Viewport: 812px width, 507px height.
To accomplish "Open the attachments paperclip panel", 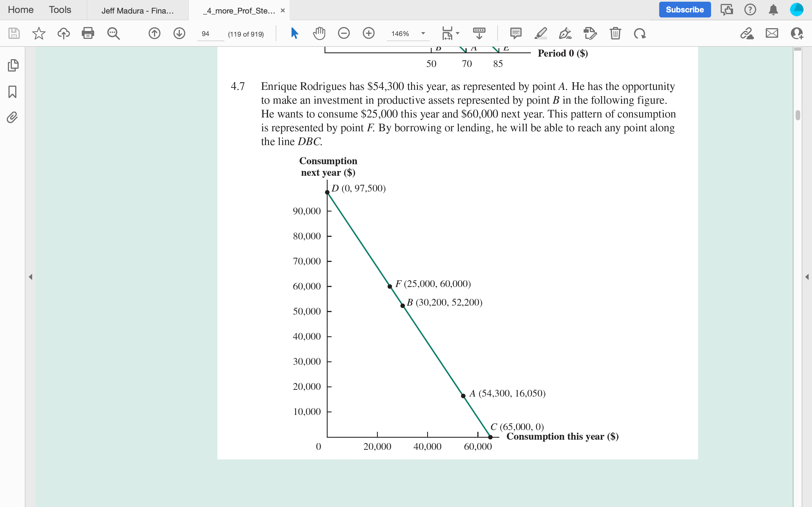I will 12,117.
